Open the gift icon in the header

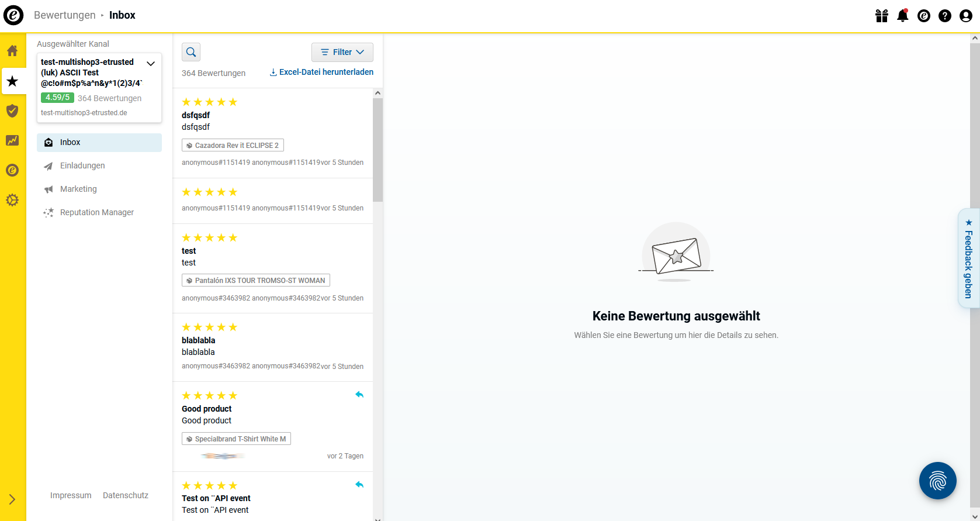coord(882,16)
